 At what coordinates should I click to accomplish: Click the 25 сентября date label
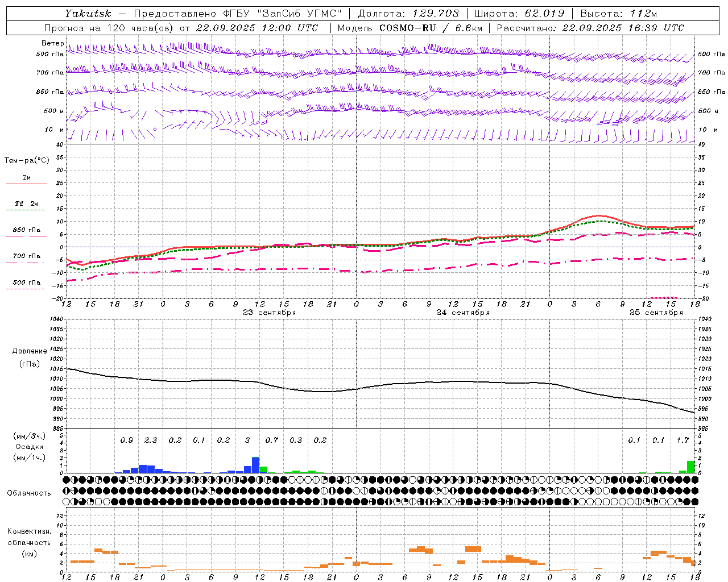pos(656,313)
